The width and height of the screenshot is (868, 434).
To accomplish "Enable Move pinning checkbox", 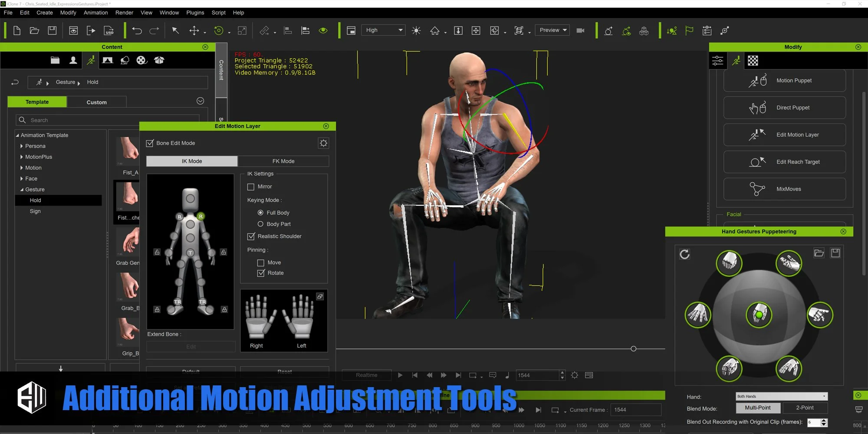I will [261, 263].
